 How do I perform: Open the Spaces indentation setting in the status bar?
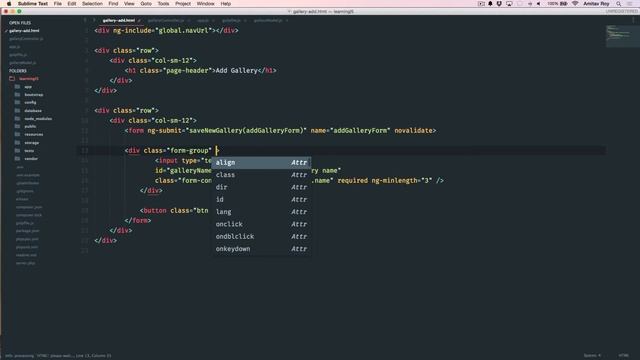[x=592, y=356]
